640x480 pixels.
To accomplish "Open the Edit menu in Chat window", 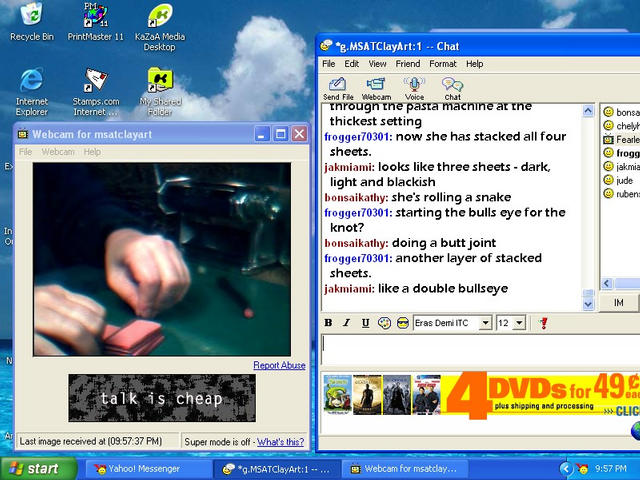I will (351, 64).
